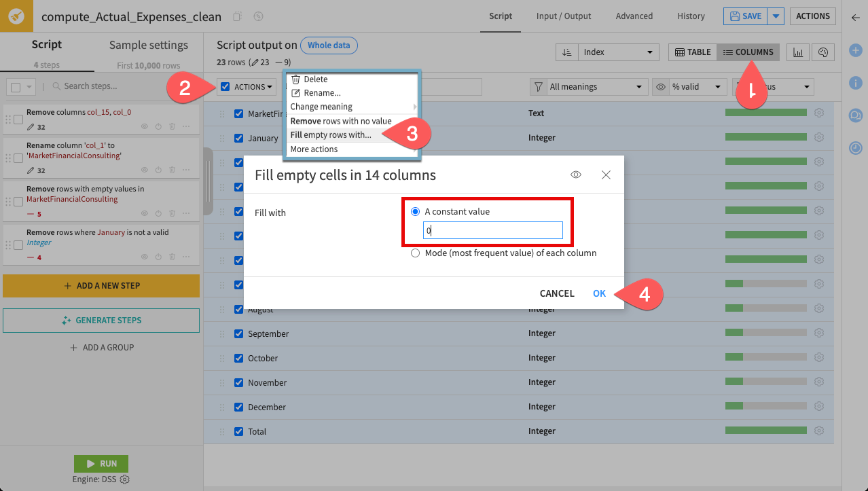This screenshot has height=491, width=868.
Task: Switch to the TABLE view
Action: 692,51
